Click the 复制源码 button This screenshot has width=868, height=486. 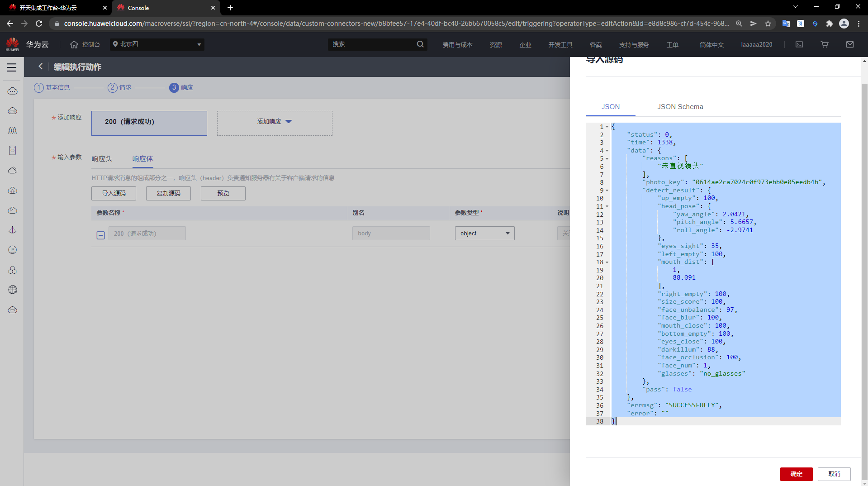(168, 193)
